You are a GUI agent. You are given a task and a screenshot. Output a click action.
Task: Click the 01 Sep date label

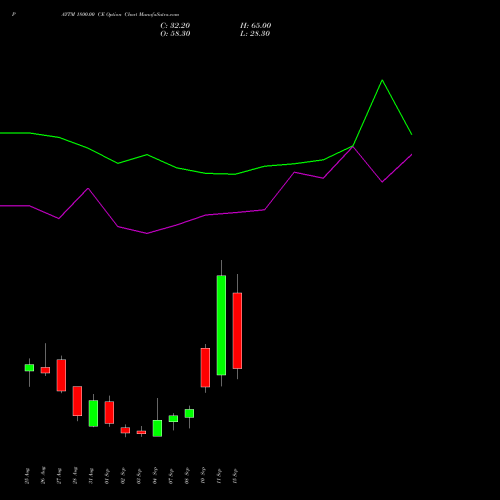(107, 476)
